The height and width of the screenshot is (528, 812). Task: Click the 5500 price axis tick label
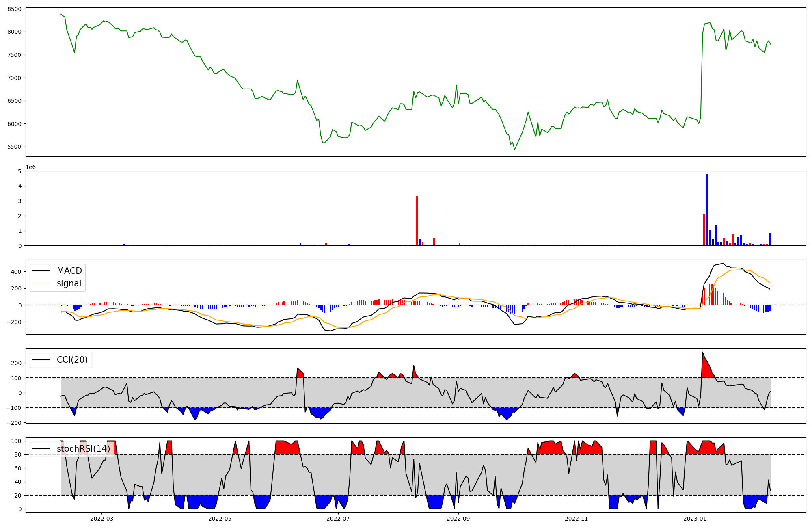pyautogui.click(x=15, y=147)
